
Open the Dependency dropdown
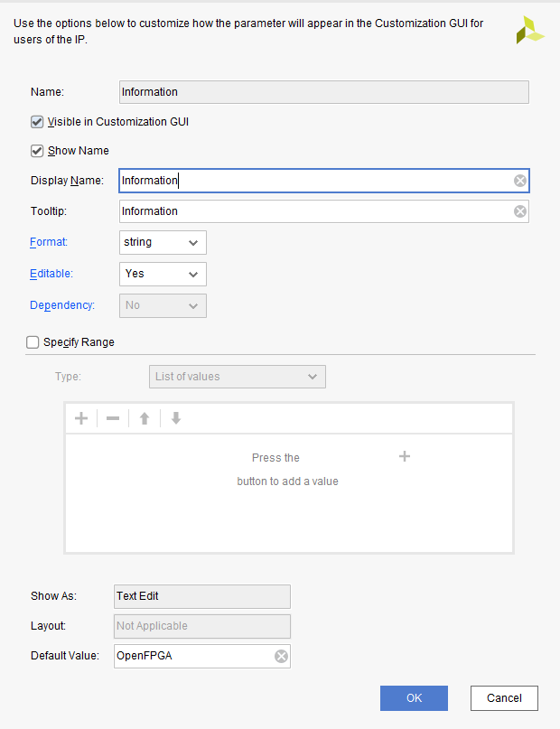click(x=163, y=305)
